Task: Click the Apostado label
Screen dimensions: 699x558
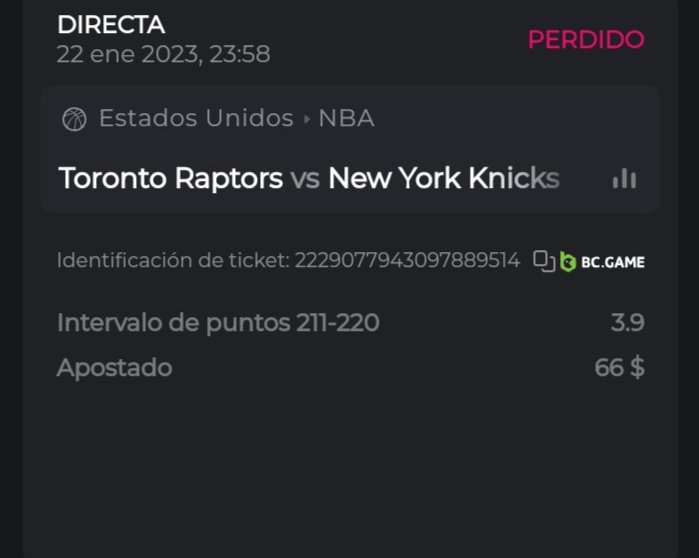Action: tap(114, 368)
